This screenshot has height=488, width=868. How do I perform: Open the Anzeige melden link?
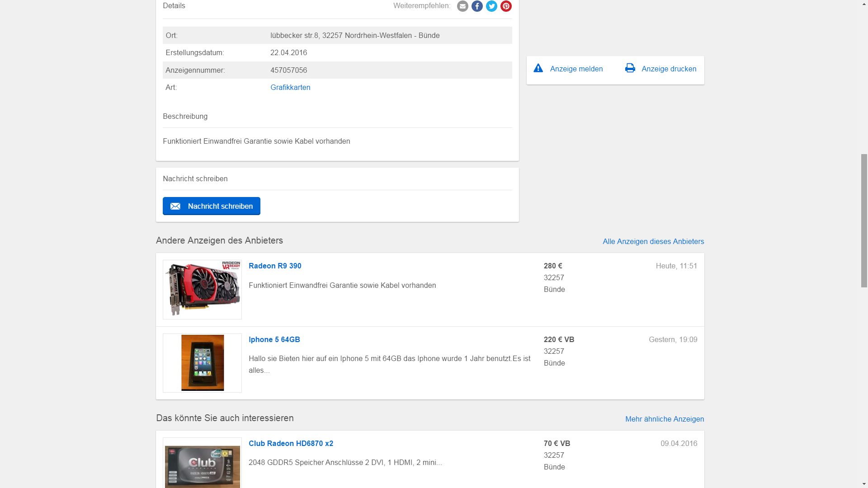[x=576, y=69]
